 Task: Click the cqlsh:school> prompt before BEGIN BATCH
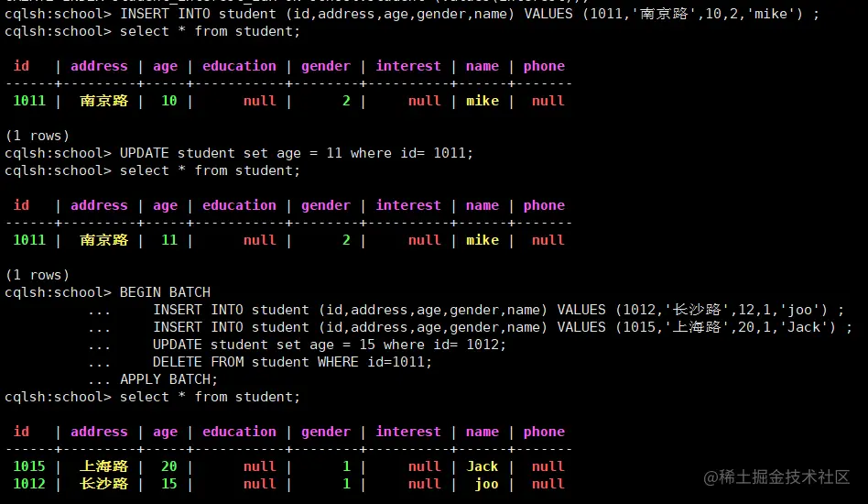click(x=58, y=292)
